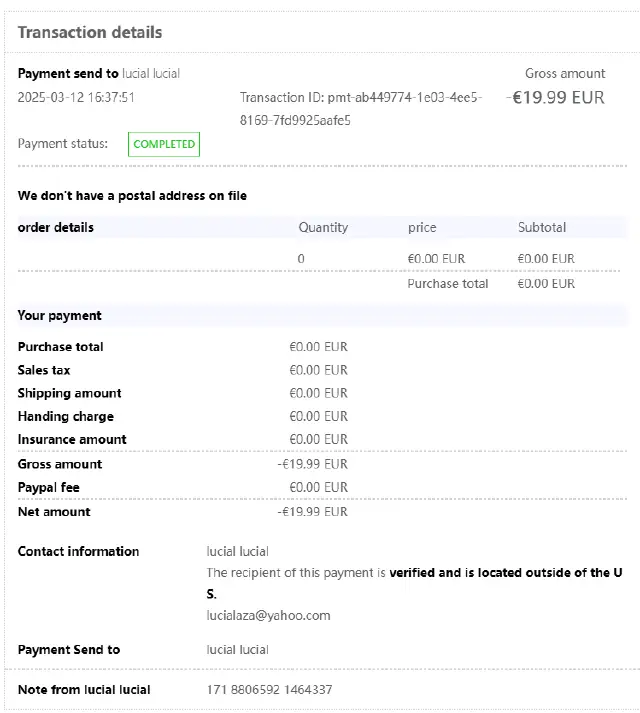The width and height of the screenshot is (640, 713).
Task: Click the lucialaza@yahoo.com email address
Action: point(268,616)
